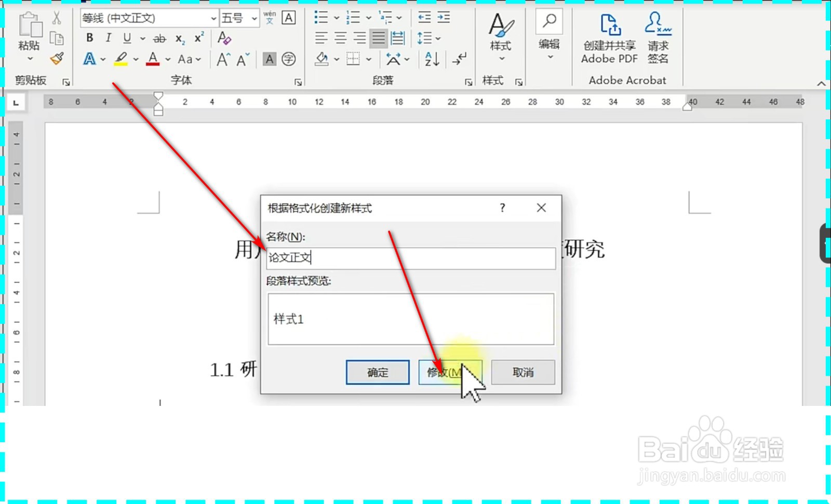This screenshot has height=504, width=831.
Task: Click the 修改(M) modify button
Action: pyautogui.click(x=450, y=372)
